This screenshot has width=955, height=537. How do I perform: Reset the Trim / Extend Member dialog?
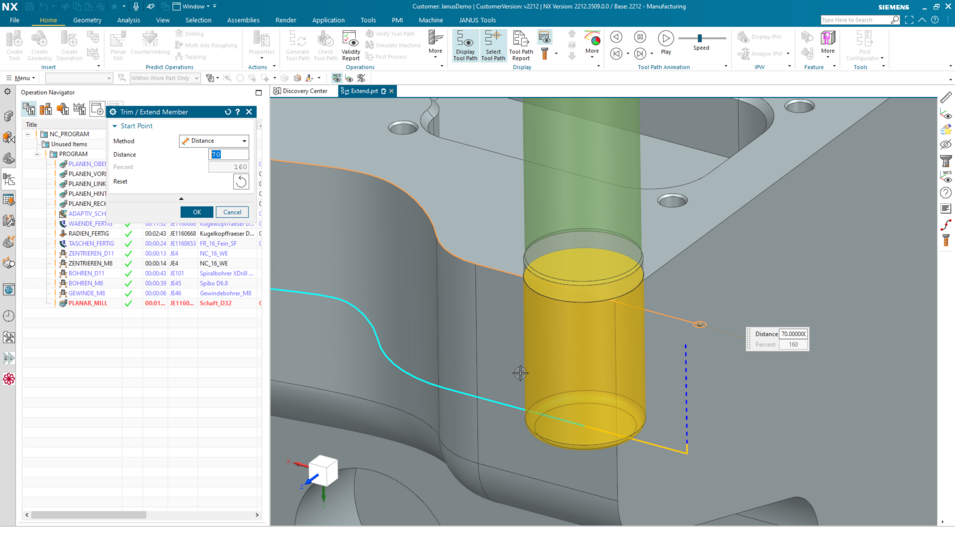[228, 112]
